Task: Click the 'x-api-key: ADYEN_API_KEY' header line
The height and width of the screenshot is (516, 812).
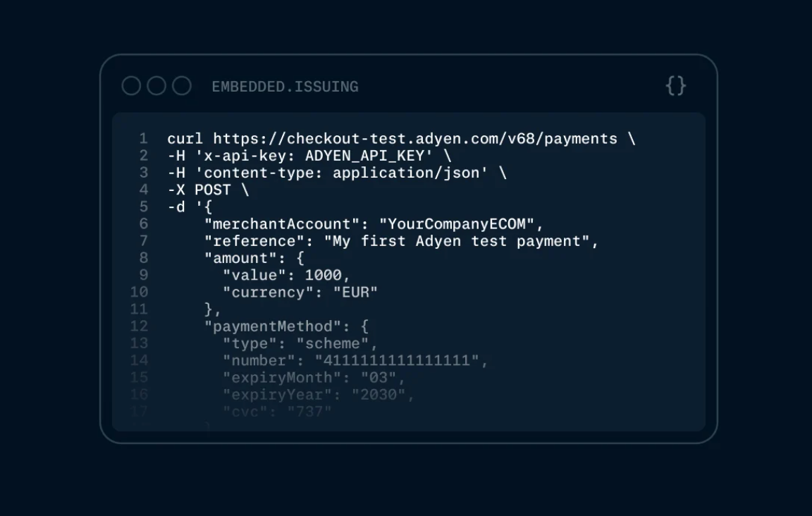Action: coord(309,156)
